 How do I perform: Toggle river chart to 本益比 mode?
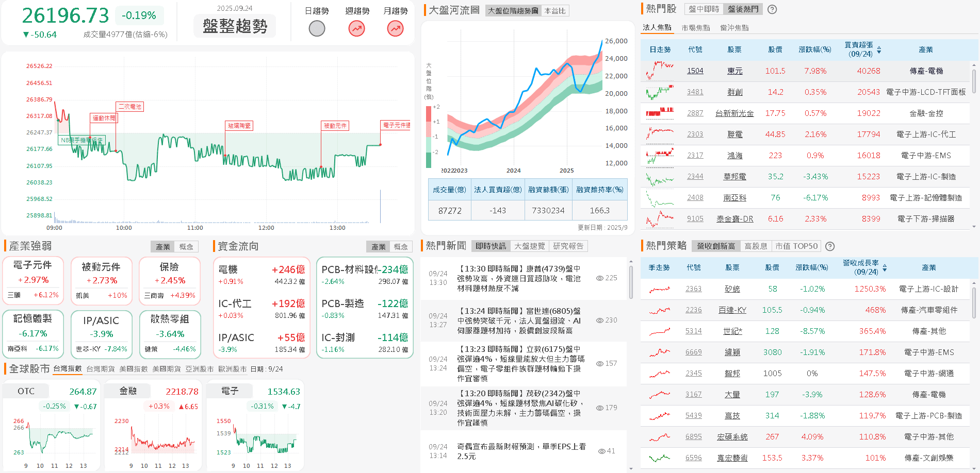(554, 10)
